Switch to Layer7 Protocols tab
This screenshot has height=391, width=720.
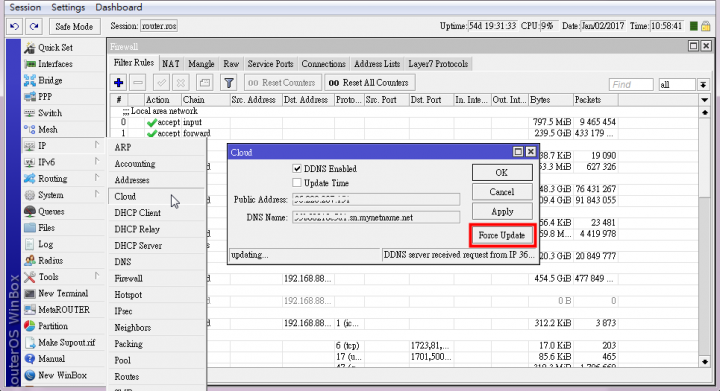[438, 64]
